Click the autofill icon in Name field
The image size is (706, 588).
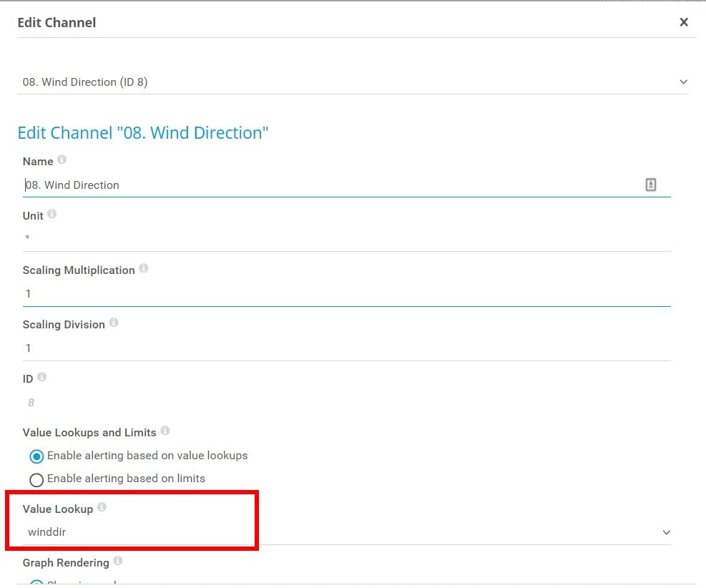(x=650, y=185)
